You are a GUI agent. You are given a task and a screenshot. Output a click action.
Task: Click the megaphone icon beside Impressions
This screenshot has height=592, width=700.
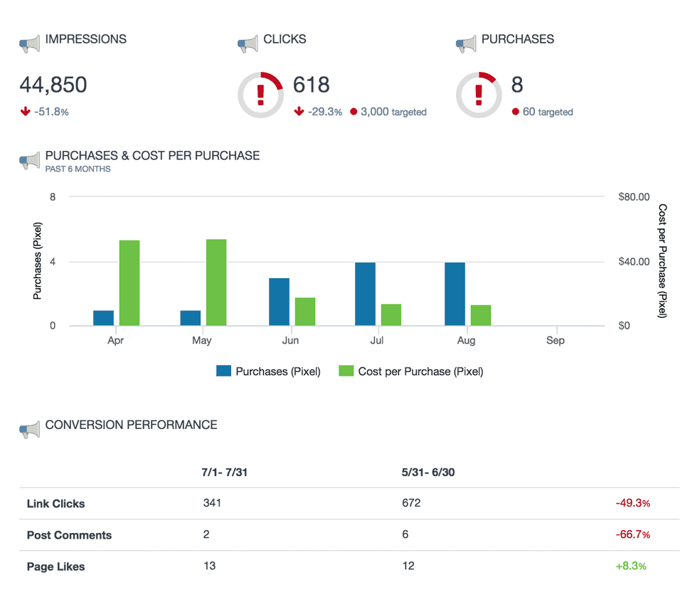tap(29, 43)
